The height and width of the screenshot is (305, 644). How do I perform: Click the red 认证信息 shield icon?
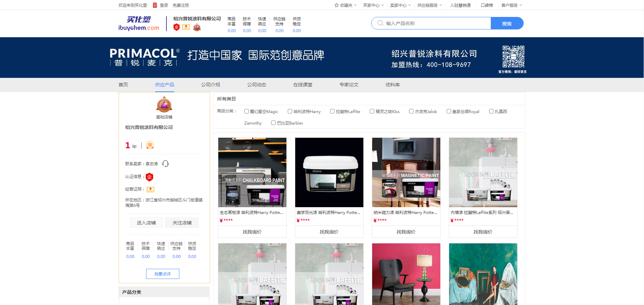click(149, 177)
